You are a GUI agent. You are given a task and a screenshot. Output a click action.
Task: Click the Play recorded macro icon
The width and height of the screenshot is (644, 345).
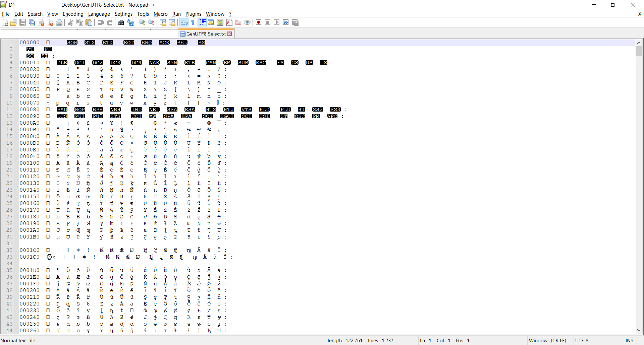pos(277,22)
